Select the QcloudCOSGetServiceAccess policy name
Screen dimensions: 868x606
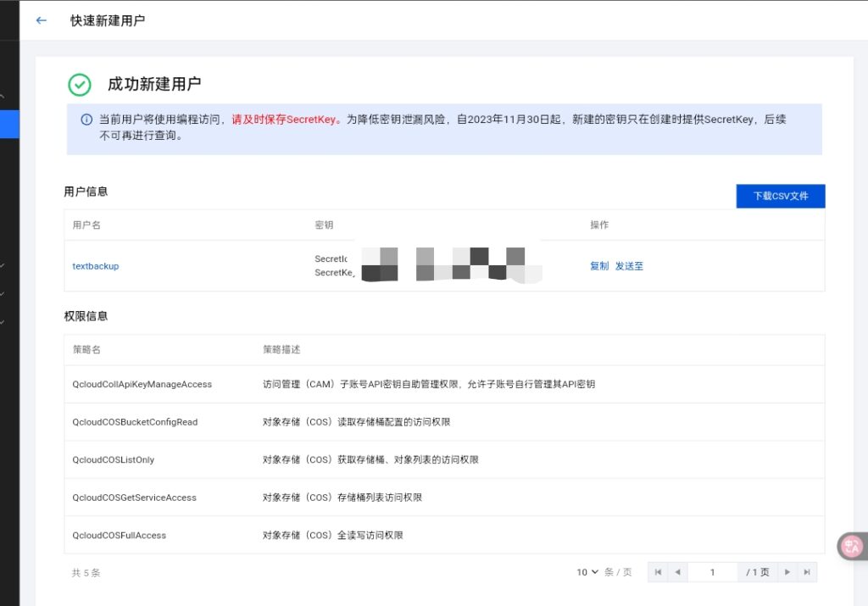click(134, 498)
